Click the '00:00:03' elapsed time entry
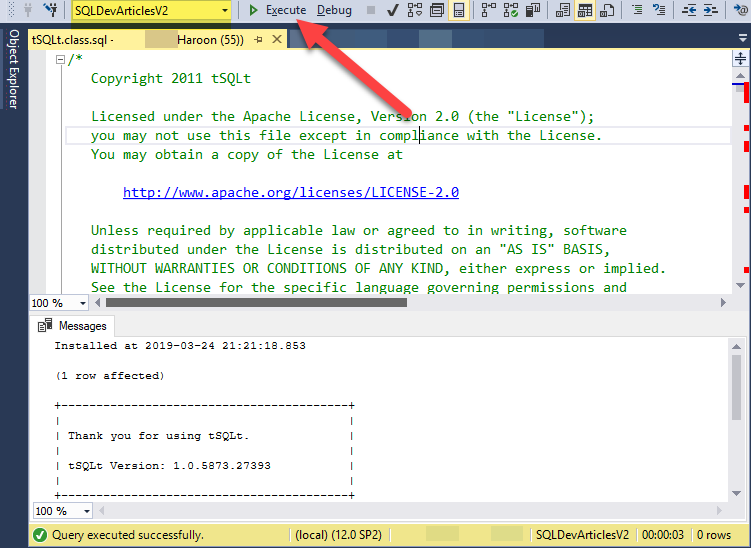 tap(663, 535)
